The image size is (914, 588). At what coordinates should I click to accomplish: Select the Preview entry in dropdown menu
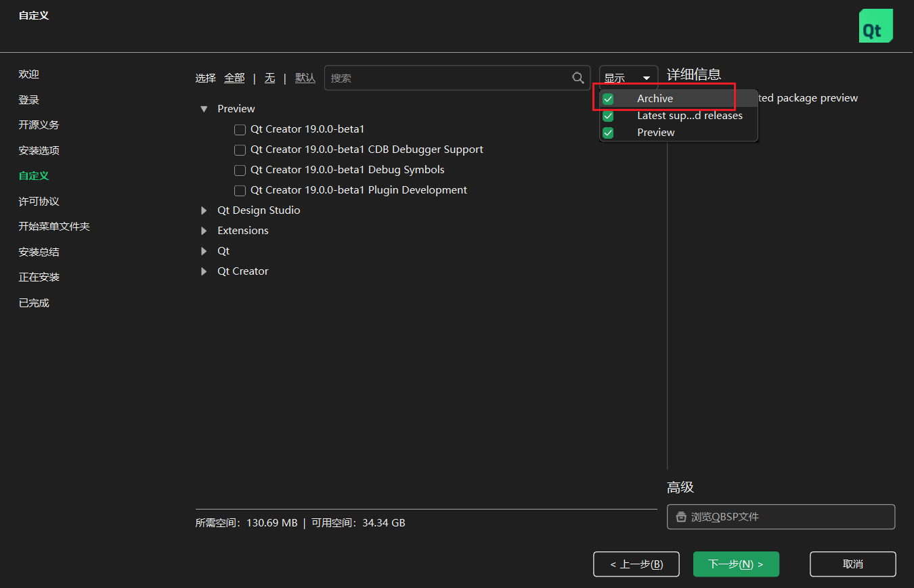tap(656, 133)
